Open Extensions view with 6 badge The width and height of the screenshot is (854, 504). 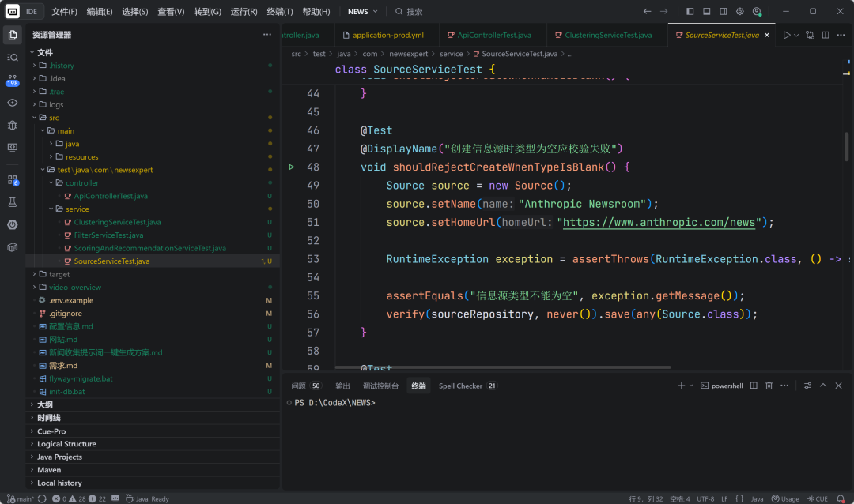(13, 180)
